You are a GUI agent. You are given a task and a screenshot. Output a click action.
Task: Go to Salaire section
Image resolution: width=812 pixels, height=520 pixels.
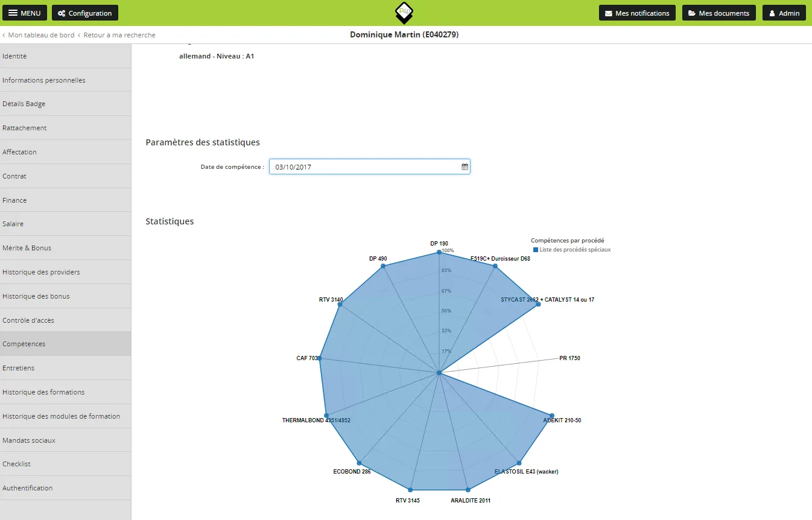[x=65, y=224]
